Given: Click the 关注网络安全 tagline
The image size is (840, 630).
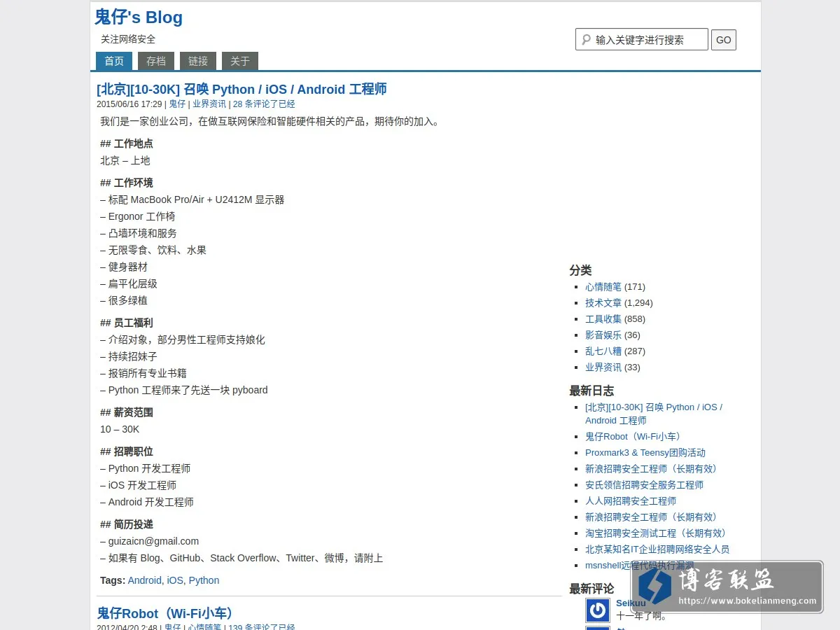Looking at the screenshot, I should [128, 39].
